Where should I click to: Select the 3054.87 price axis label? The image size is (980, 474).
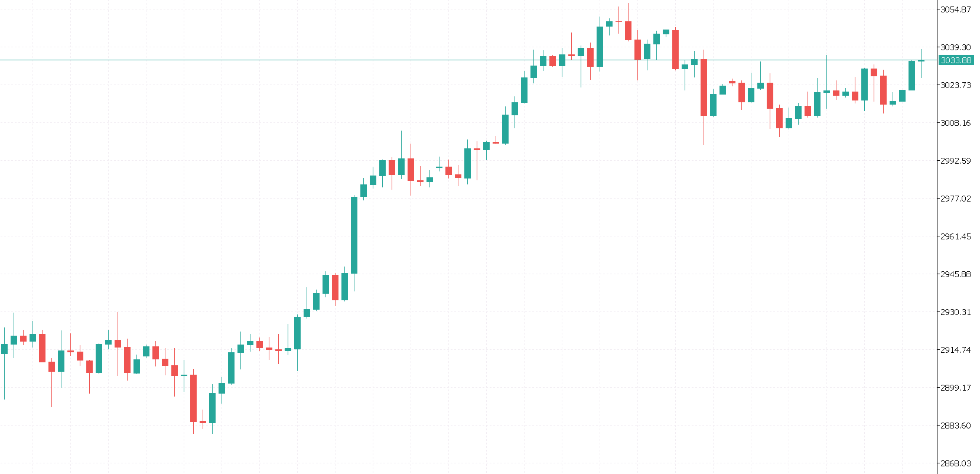955,9
